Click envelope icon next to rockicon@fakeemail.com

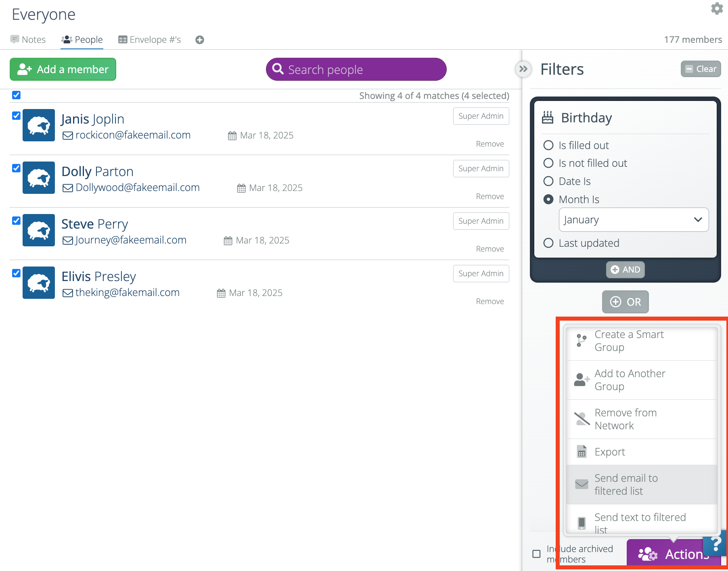(x=68, y=136)
